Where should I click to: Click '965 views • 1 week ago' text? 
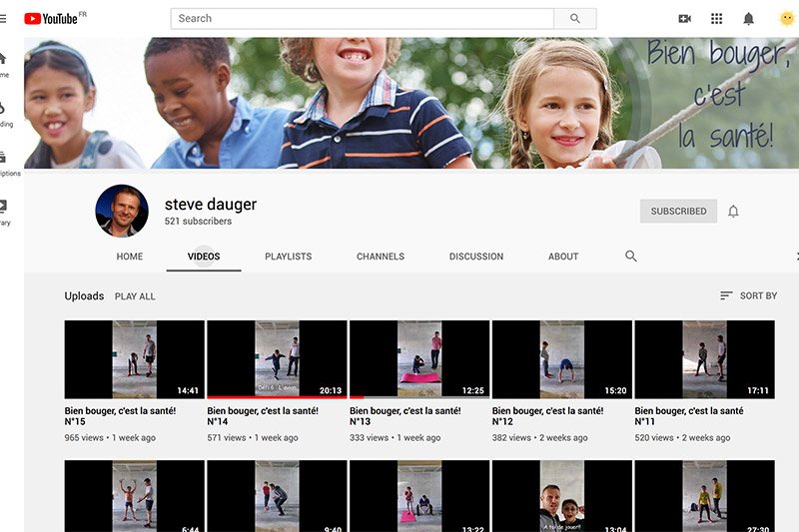tap(110, 438)
